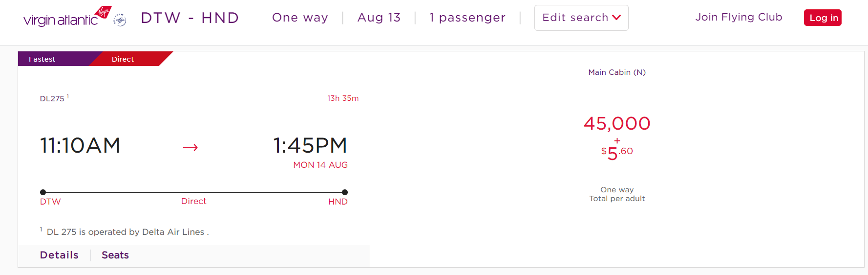The width and height of the screenshot is (868, 275).
Task: Click the Fastest badge label
Action: click(42, 59)
